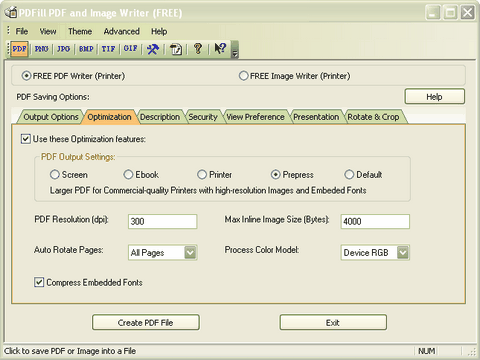This screenshot has width=480, height=360.
Task: Switch to the View Preference tab
Action: 255,117
